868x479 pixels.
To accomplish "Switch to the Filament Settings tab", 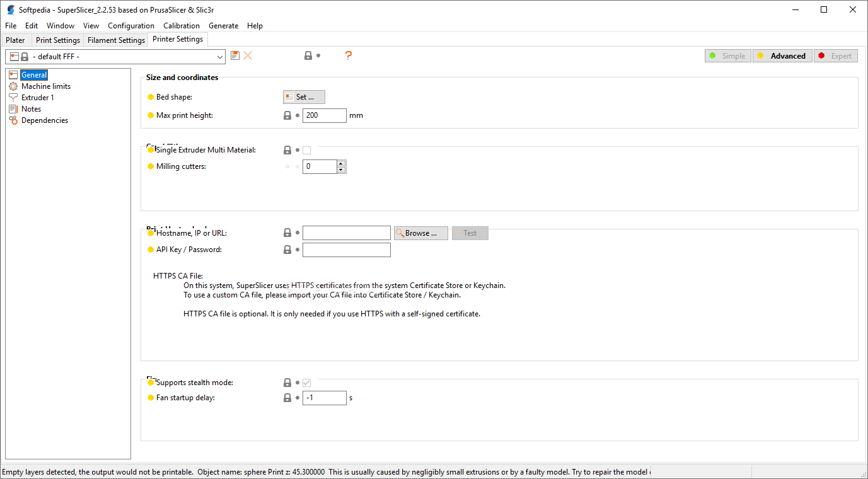I will (116, 40).
